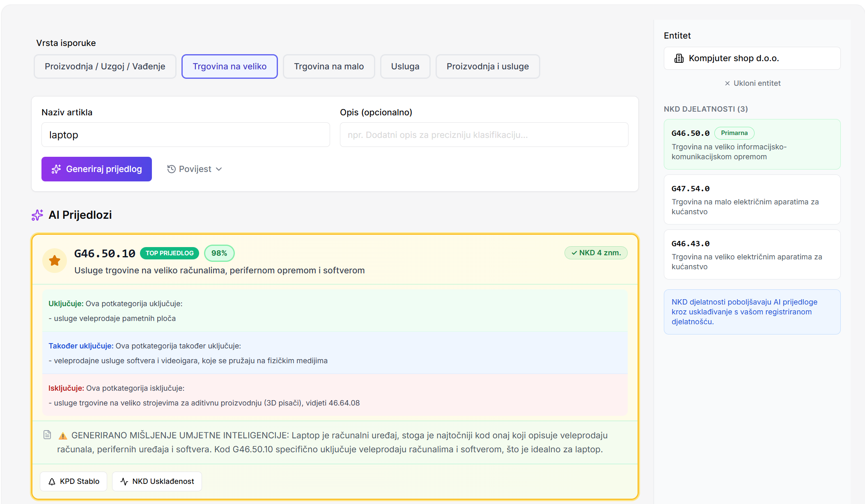This screenshot has height=504, width=865.
Task: Click the 98% confidence badge
Action: click(x=219, y=253)
